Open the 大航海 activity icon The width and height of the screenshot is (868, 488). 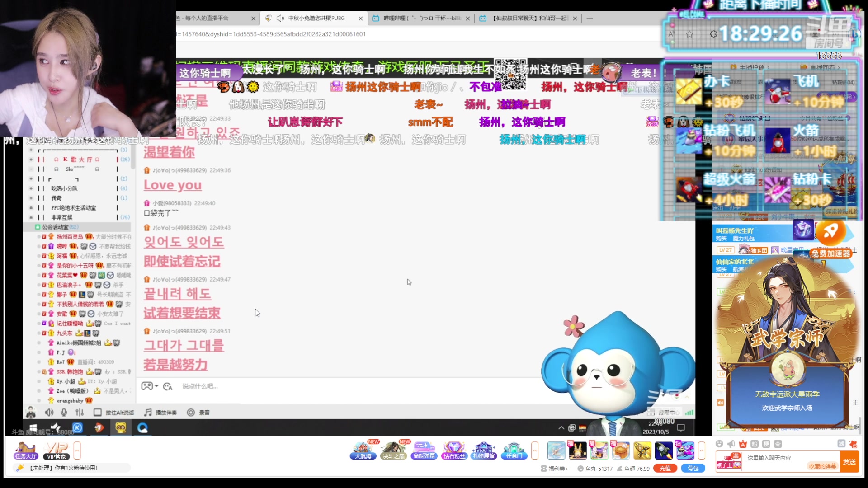[363, 450]
